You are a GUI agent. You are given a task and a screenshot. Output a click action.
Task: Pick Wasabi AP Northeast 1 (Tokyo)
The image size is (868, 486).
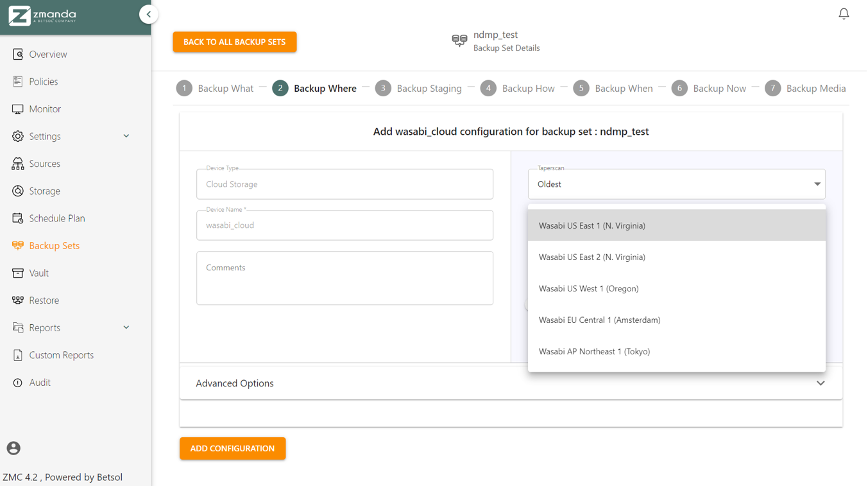point(676,351)
